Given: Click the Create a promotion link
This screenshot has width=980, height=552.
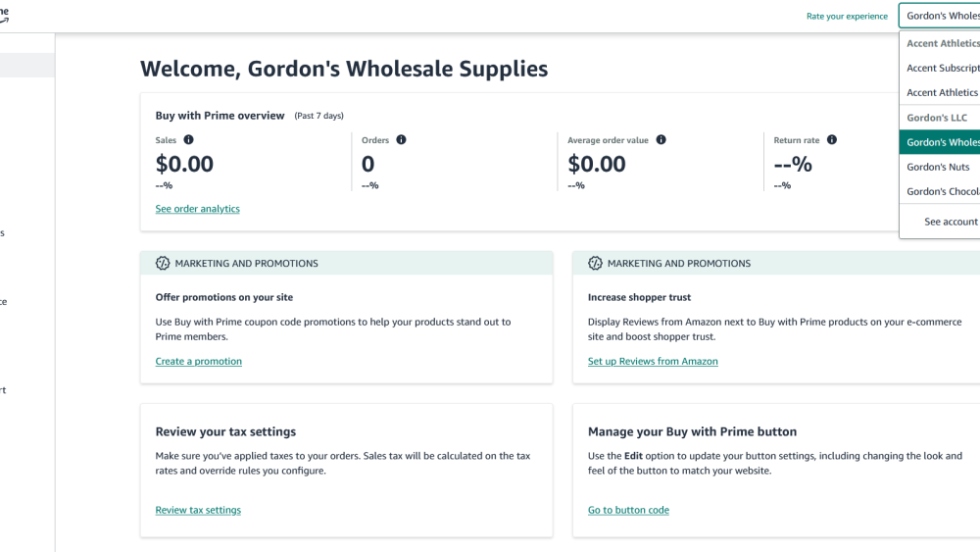Looking at the screenshot, I should click(198, 362).
